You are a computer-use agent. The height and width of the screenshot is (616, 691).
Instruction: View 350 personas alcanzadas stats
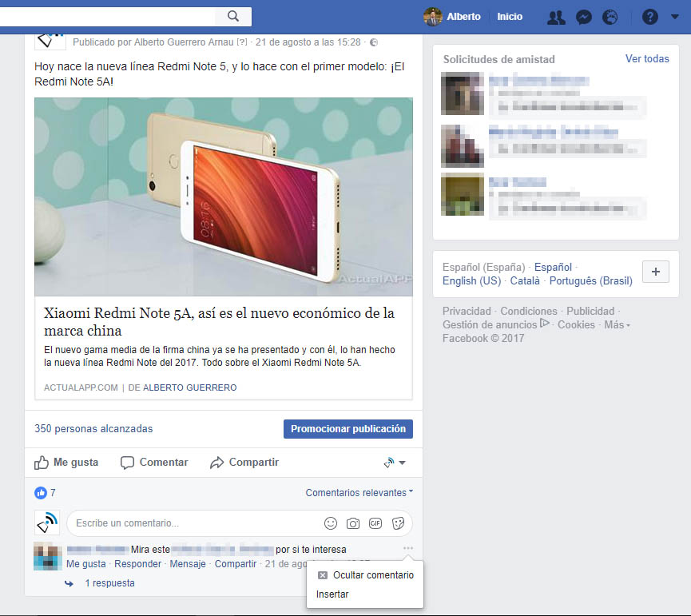click(x=93, y=429)
